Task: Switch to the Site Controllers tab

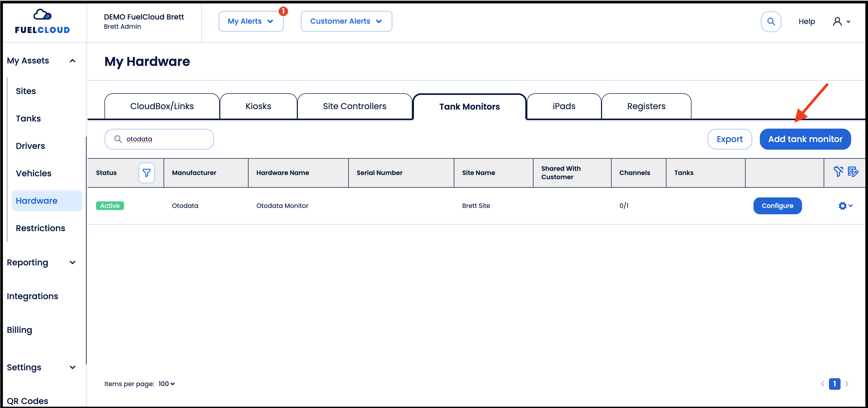Action: [x=355, y=106]
